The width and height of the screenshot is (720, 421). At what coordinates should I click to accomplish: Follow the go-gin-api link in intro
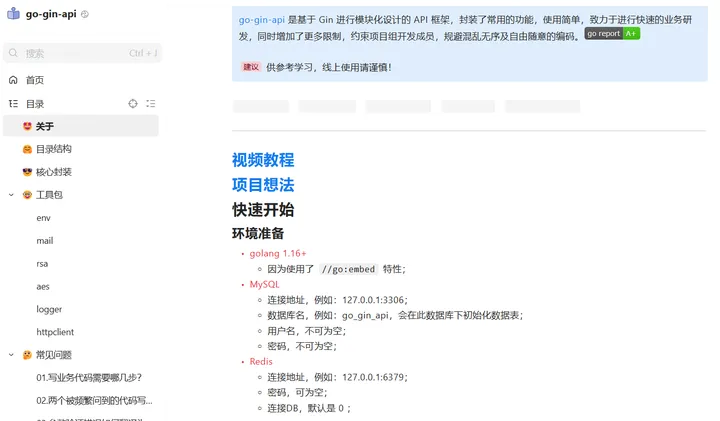(x=262, y=20)
